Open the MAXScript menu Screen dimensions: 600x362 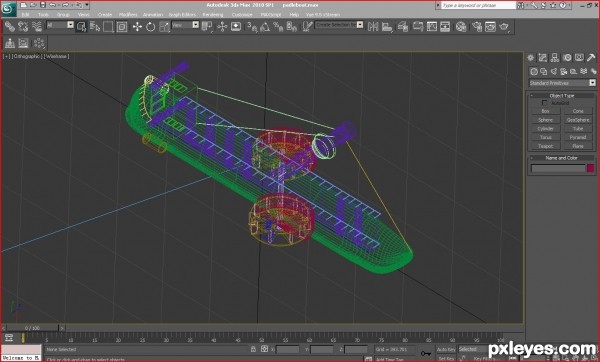[x=271, y=15]
